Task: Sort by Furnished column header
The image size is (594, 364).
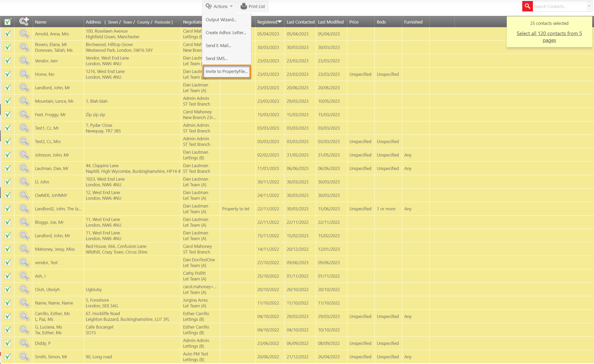Action: point(413,22)
